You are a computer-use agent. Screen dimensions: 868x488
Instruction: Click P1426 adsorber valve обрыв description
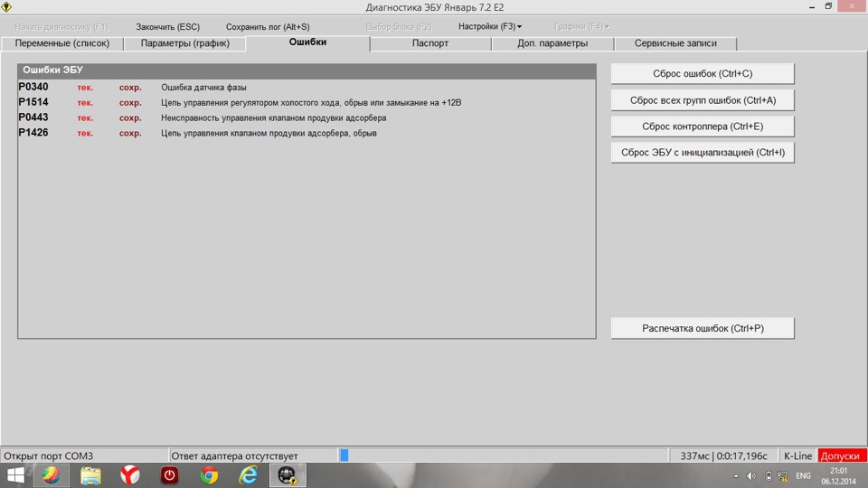[269, 134]
